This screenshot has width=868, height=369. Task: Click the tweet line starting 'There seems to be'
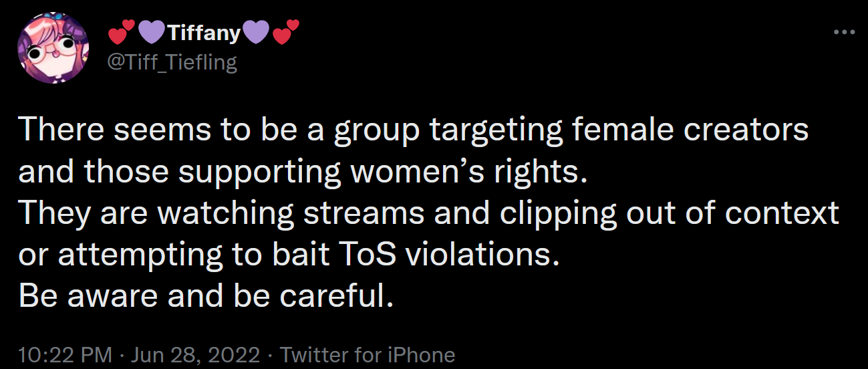point(413,128)
